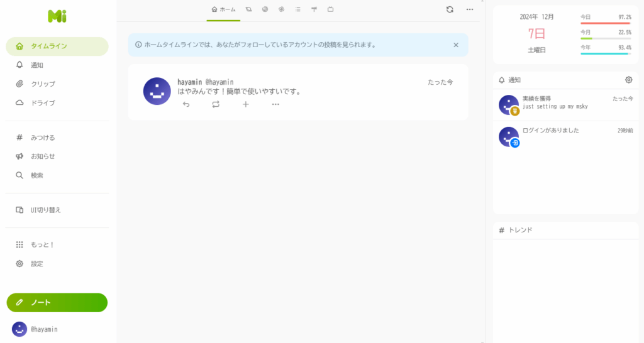Click the info icon in the banner

tap(138, 45)
